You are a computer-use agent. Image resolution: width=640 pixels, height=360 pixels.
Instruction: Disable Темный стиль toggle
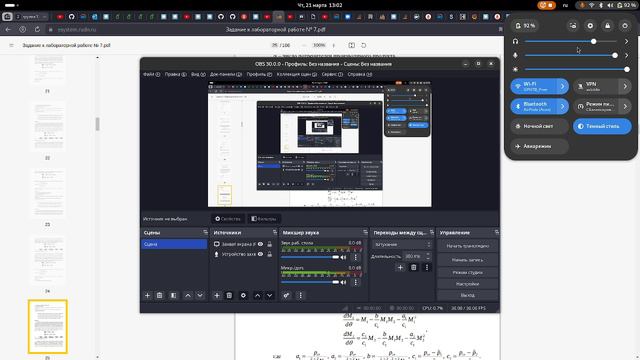point(602,126)
